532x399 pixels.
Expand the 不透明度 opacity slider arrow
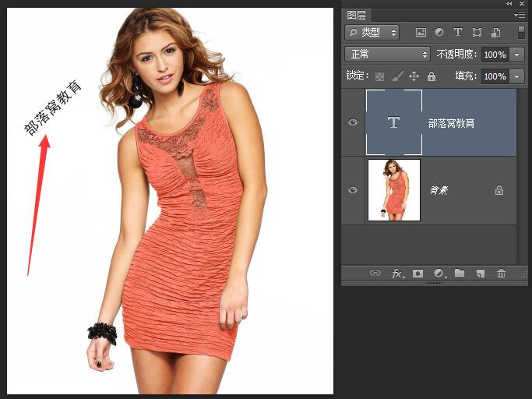pyautogui.click(x=518, y=55)
